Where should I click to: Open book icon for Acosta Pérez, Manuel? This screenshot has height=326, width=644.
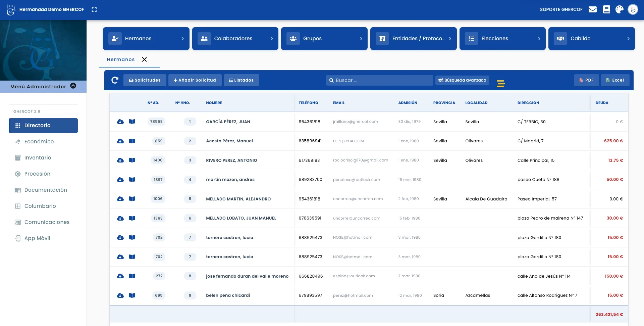(x=132, y=141)
